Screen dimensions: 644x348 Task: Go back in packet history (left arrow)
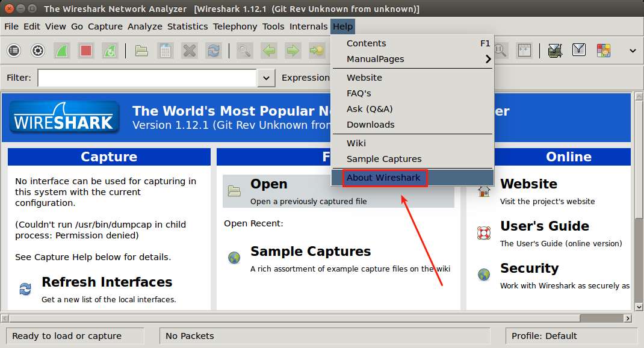pos(268,51)
